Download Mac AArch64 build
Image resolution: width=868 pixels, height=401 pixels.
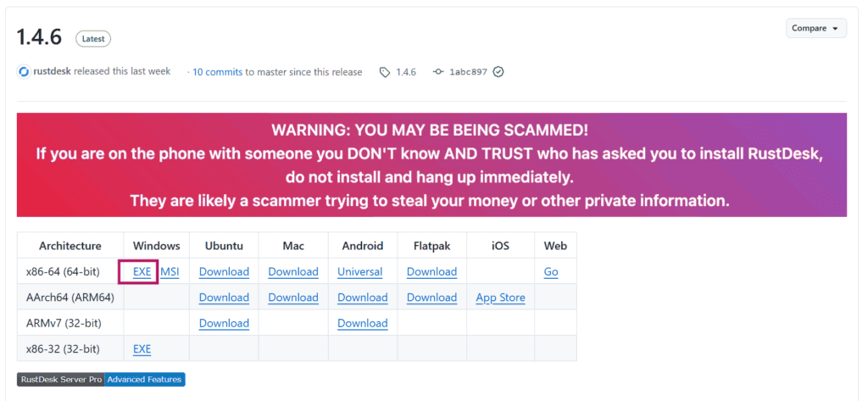[x=293, y=298]
